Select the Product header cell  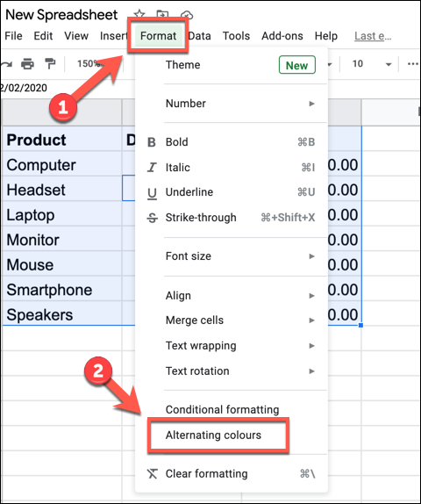[62, 140]
